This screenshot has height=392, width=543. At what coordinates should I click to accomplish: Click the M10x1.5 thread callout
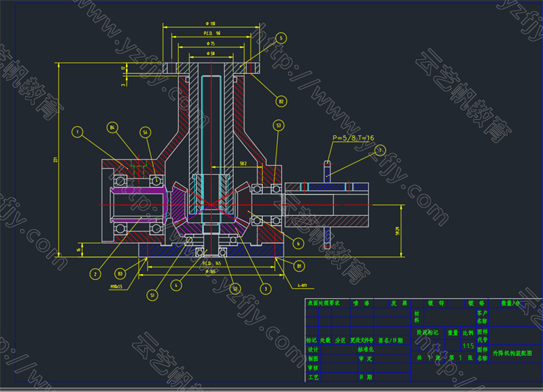click(x=116, y=287)
